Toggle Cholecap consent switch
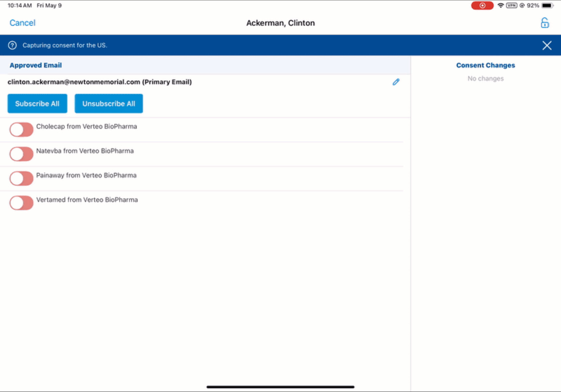Viewport: 561px width, 392px height. click(x=21, y=130)
